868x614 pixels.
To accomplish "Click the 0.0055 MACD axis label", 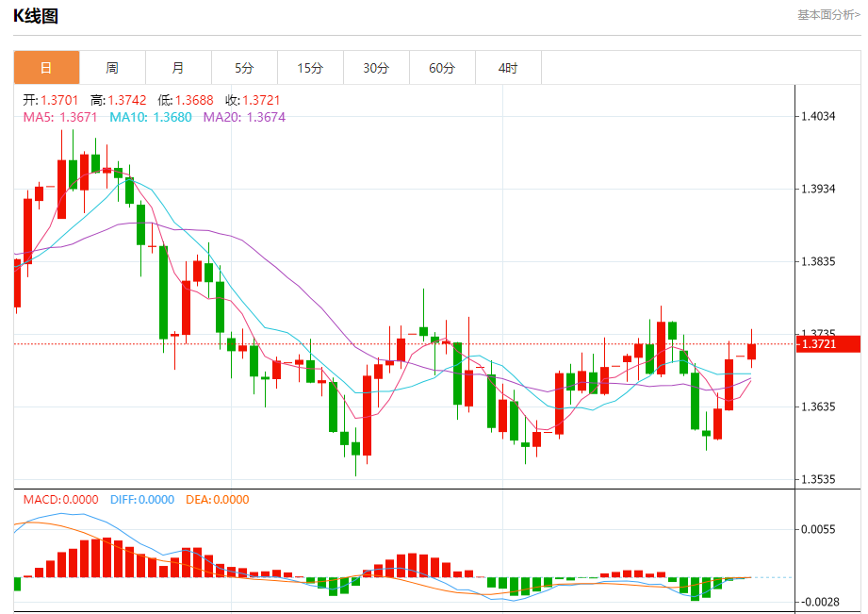I will click(x=818, y=529).
